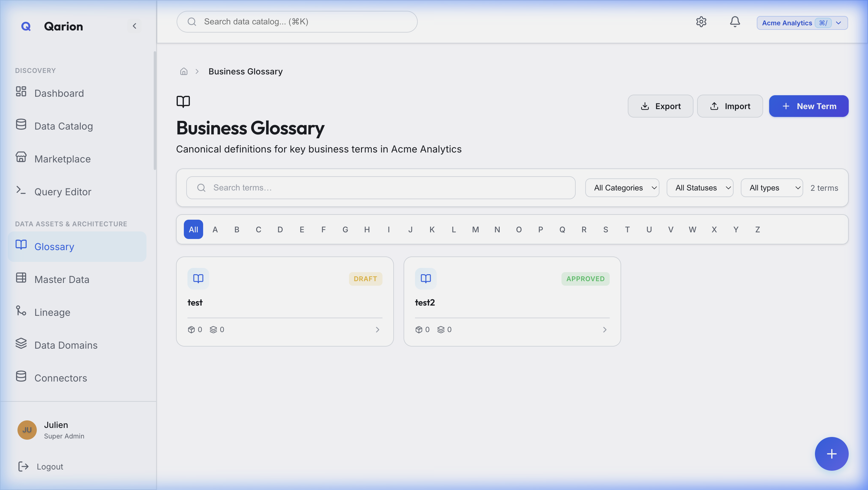
Task: Open the All Statuses filter dropdown
Action: [x=700, y=188]
